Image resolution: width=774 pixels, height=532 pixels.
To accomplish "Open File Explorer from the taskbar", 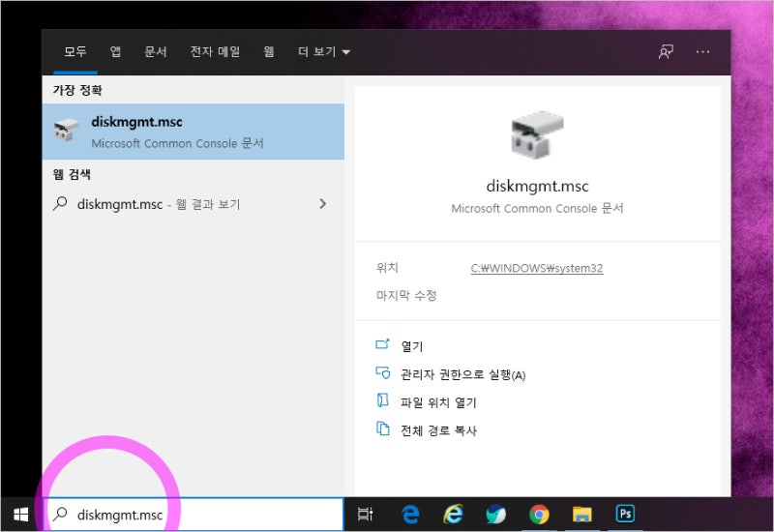I will tap(582, 515).
